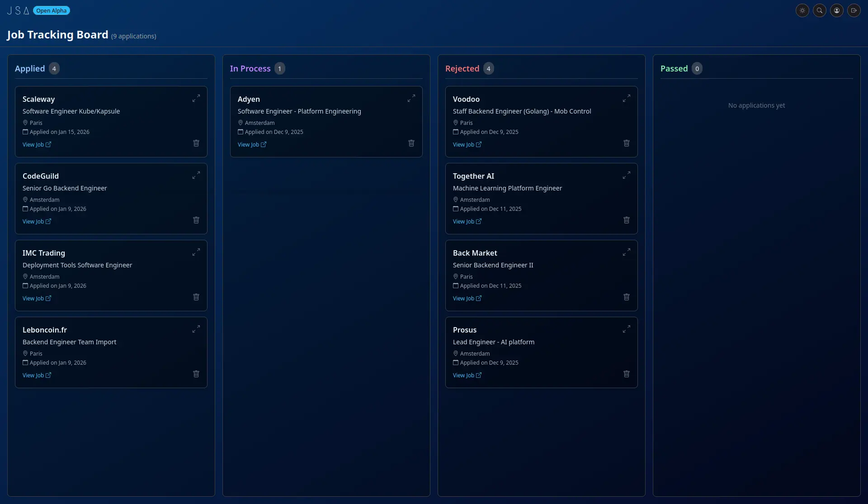Open View Job link for IMC Trading
The height and width of the screenshot is (504, 868).
[x=37, y=299]
